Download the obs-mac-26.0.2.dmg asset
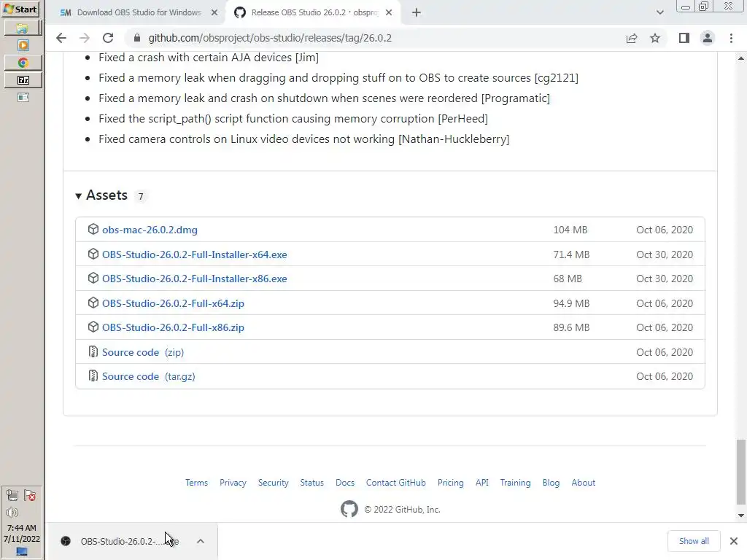The width and height of the screenshot is (747, 560). pyautogui.click(x=150, y=230)
